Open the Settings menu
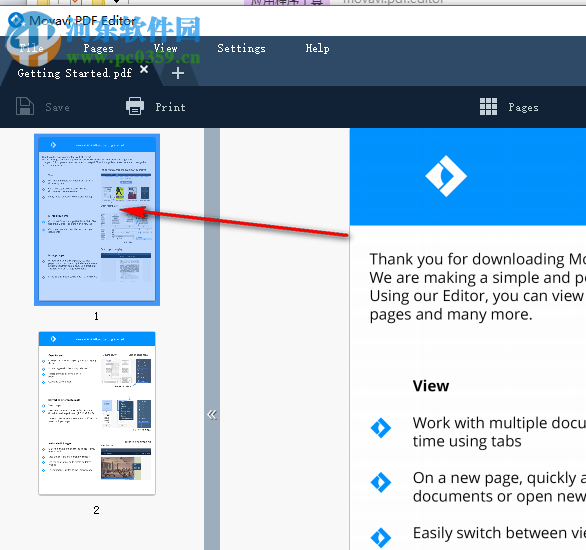Viewport: 586px width, 550px height. (241, 48)
